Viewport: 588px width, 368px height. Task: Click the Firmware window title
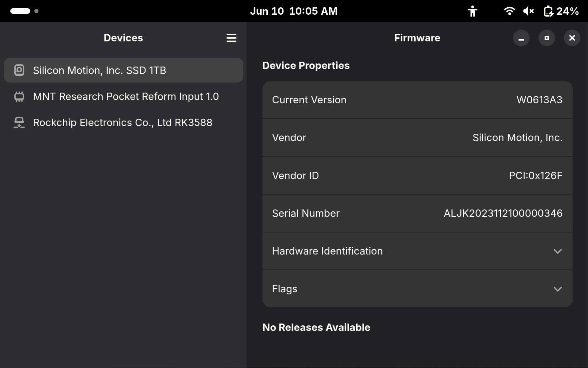417,38
